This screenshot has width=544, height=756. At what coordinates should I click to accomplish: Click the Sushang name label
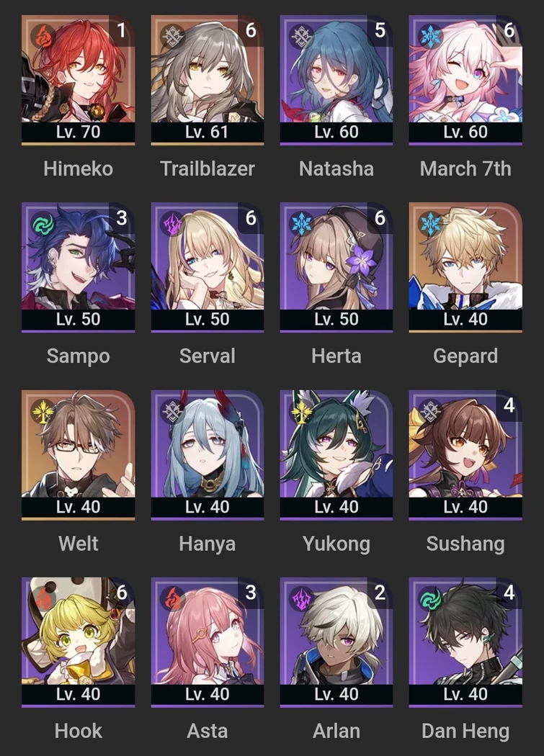(x=465, y=544)
